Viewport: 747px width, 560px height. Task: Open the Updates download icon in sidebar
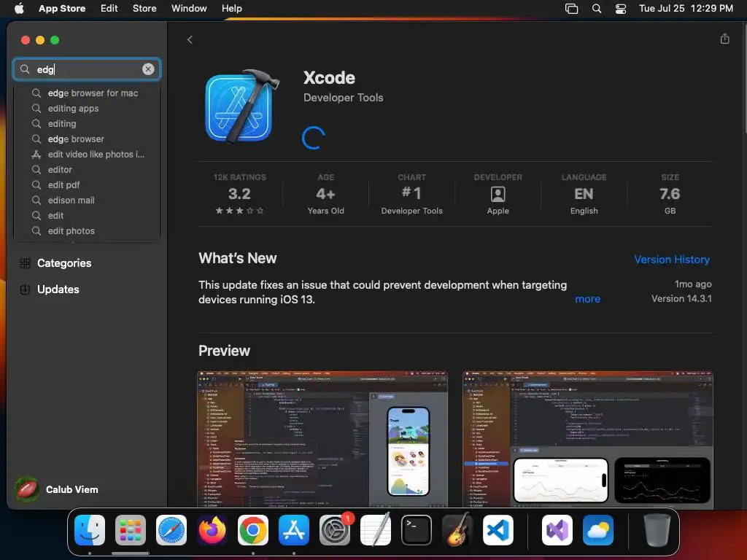tap(26, 289)
